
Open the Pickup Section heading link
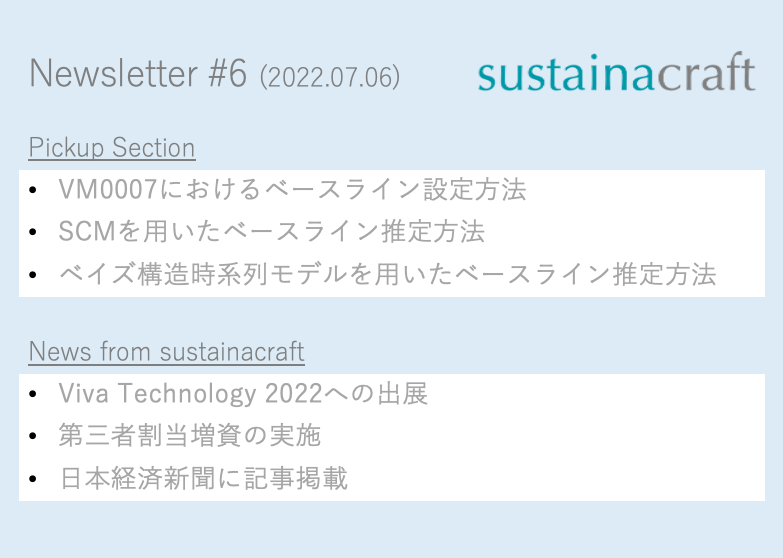[x=112, y=148]
